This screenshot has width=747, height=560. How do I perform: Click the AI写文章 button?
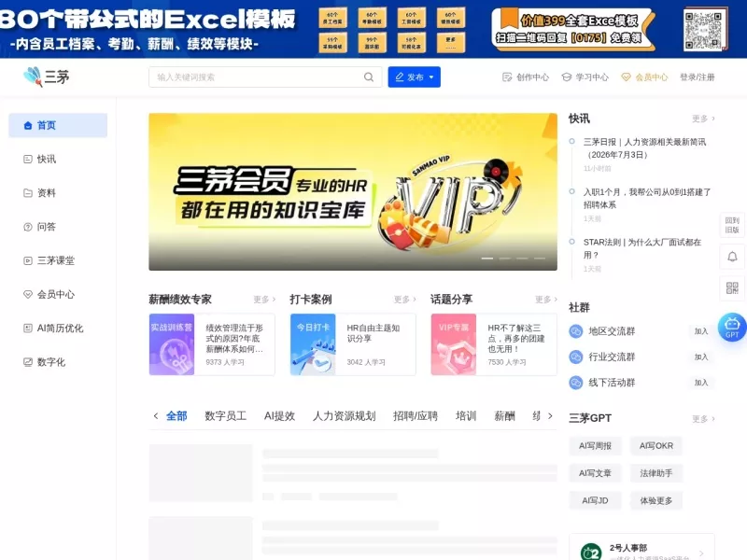(595, 473)
